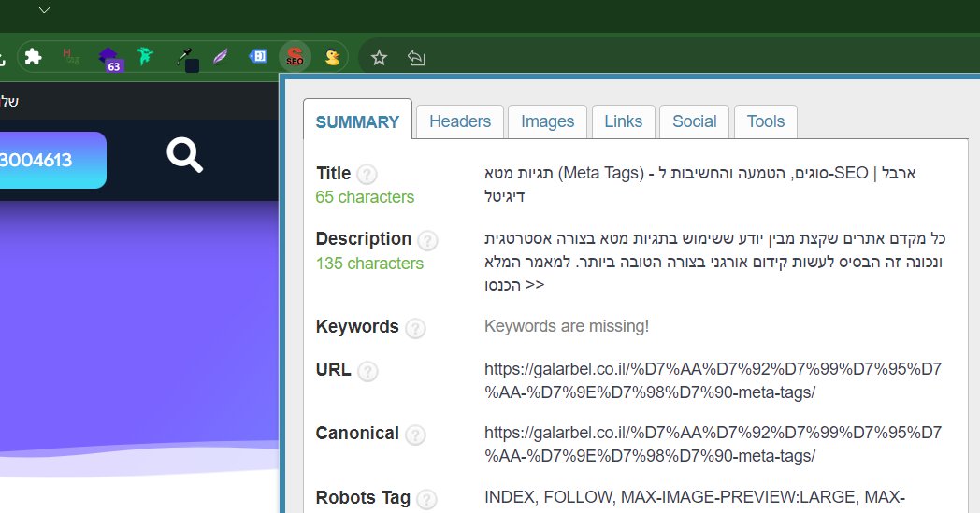
Task: Switch to the Links tab
Action: pos(623,121)
